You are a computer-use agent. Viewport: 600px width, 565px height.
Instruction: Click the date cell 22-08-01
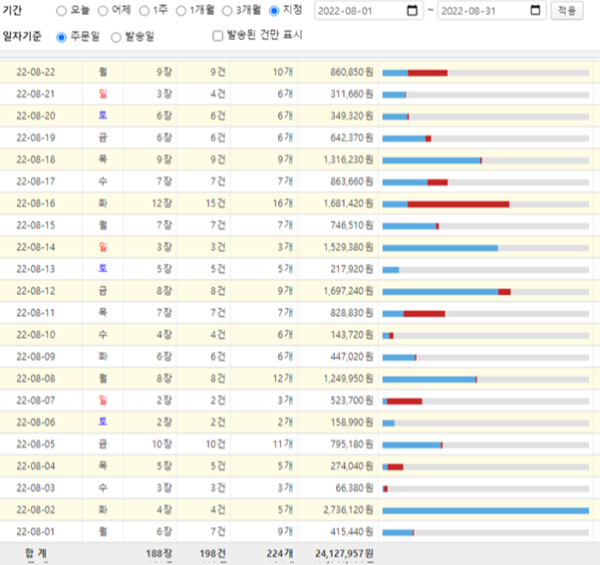coord(36,532)
